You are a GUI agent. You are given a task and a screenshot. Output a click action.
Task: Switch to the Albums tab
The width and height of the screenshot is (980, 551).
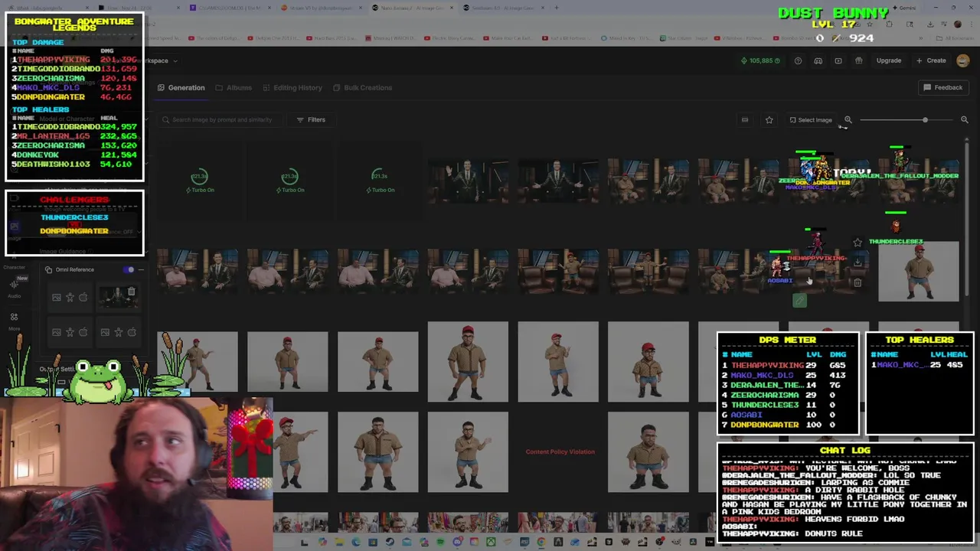pyautogui.click(x=234, y=87)
